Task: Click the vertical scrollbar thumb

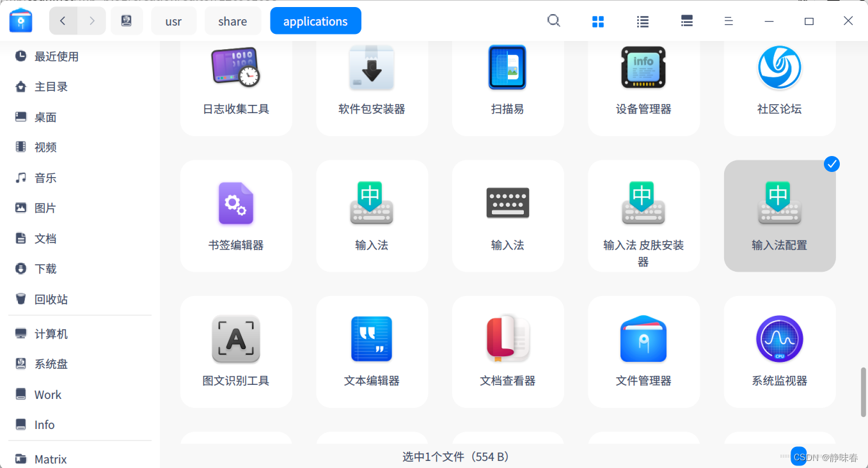Action: point(864,393)
